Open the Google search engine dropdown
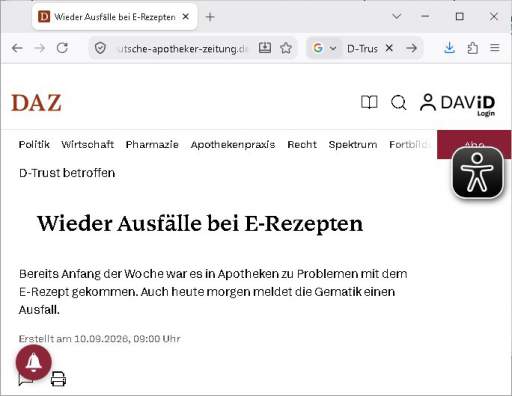This screenshot has width=512, height=396. (324, 48)
